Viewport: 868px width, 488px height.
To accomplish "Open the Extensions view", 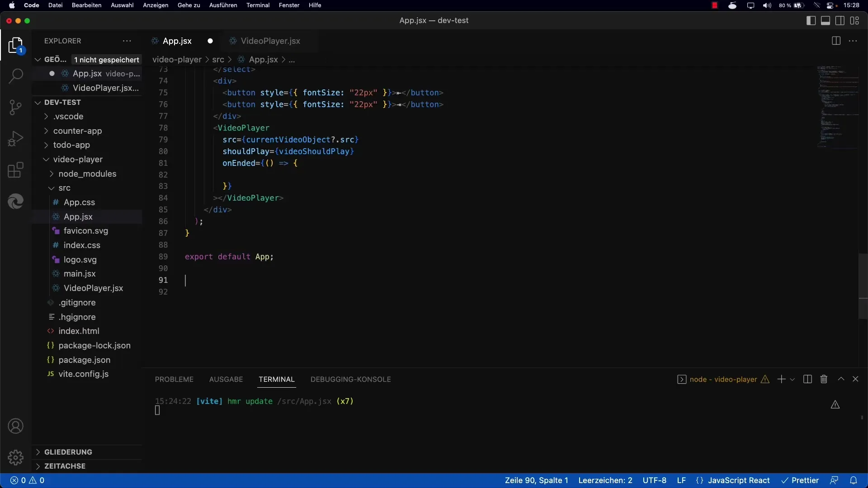I will click(x=16, y=170).
